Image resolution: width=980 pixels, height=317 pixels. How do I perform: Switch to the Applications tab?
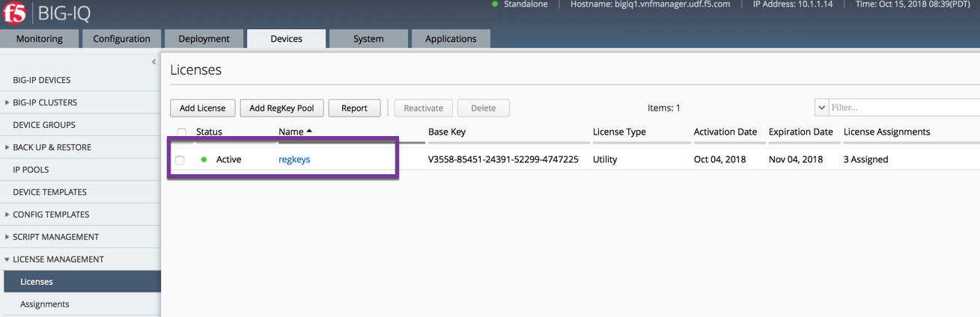451,39
